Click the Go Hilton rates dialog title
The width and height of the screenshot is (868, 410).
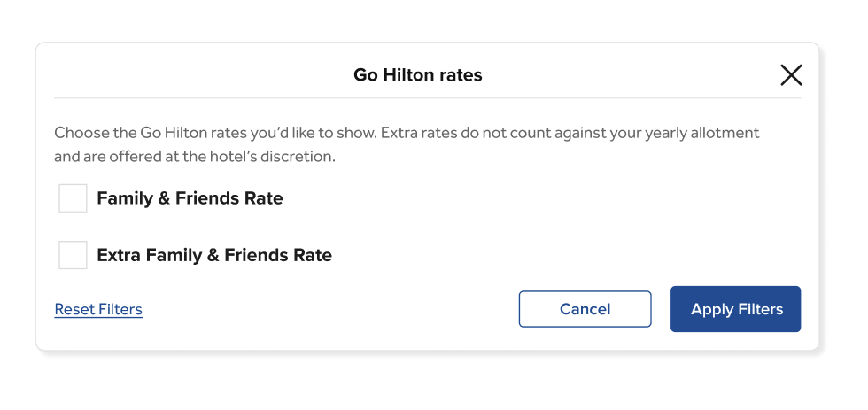click(417, 75)
